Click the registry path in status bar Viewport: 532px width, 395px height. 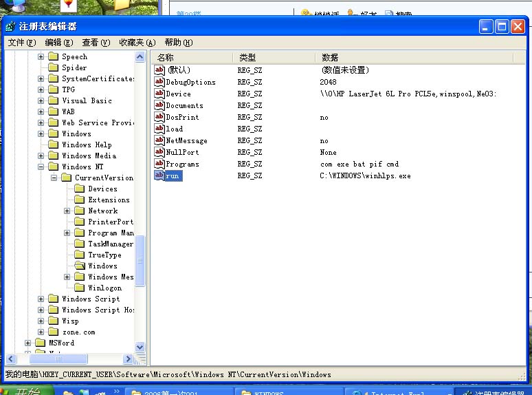pyautogui.click(x=168, y=374)
